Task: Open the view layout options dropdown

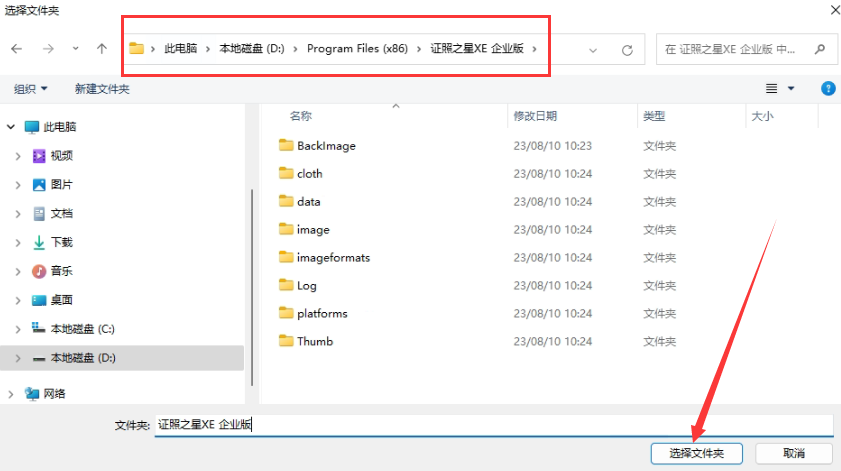Action: [779, 89]
